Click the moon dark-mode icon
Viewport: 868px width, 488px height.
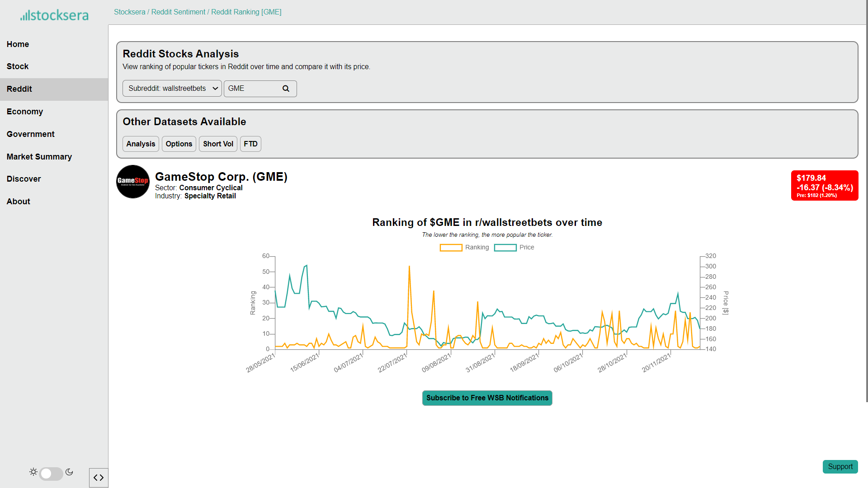click(69, 472)
